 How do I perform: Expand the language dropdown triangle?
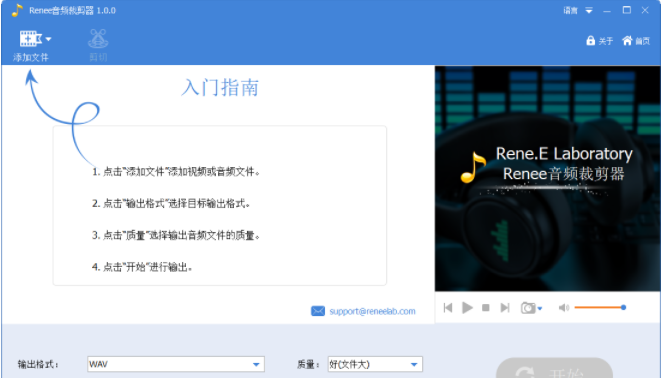(589, 11)
